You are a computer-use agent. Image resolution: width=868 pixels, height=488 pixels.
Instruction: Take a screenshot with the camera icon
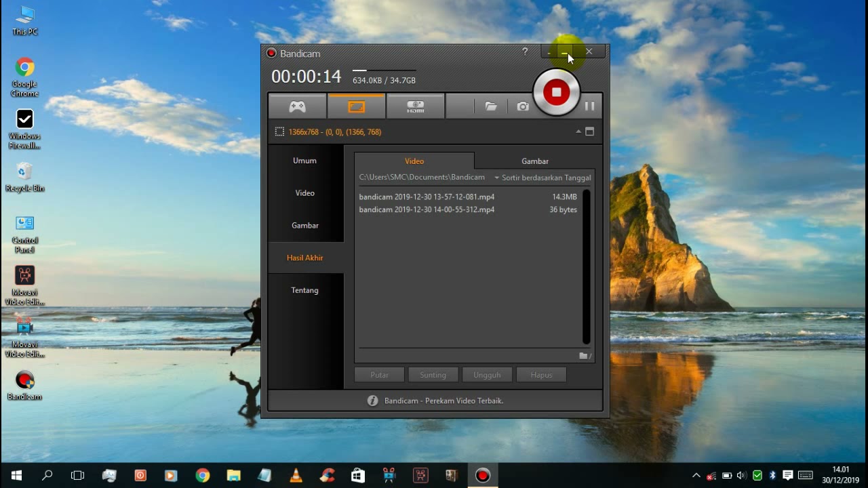click(523, 106)
